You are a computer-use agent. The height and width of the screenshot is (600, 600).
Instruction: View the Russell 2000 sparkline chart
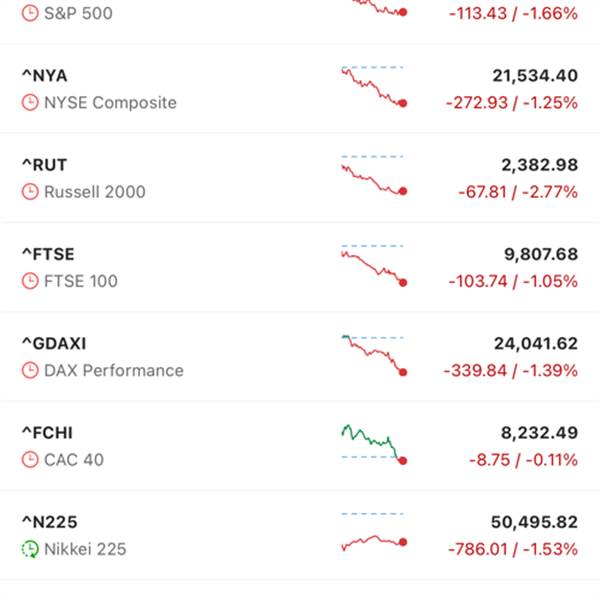pos(373,175)
